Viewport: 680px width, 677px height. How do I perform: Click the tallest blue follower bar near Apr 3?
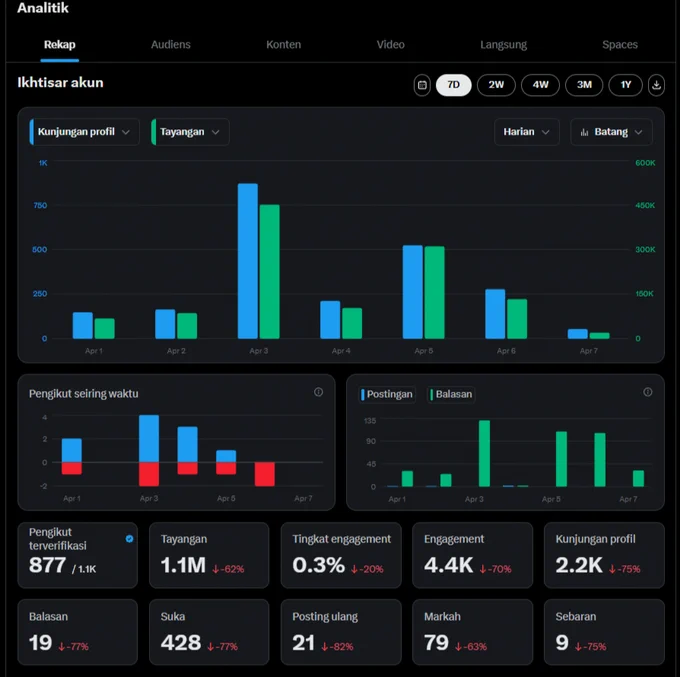[x=149, y=438]
